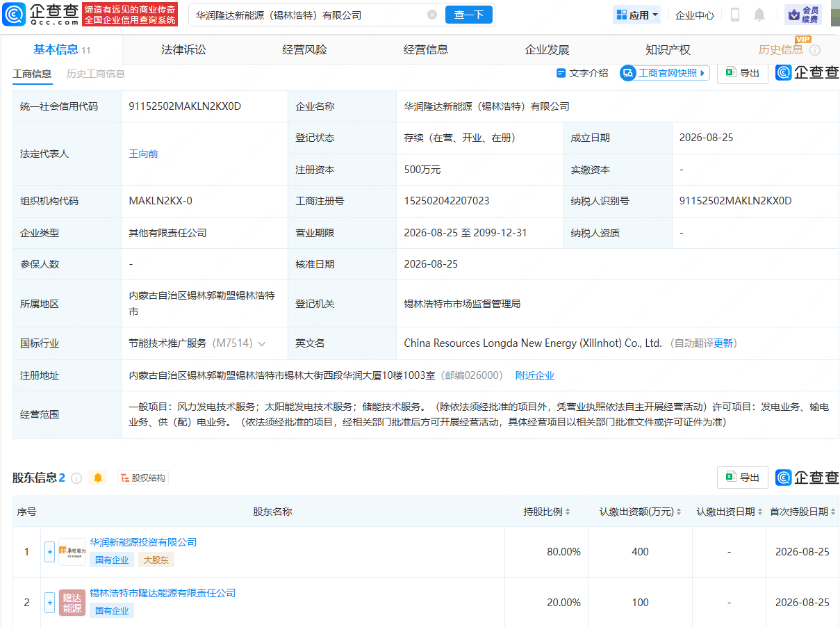The height and width of the screenshot is (627, 840).
Task: Click the red slogan banner beside logo
Action: click(130, 15)
